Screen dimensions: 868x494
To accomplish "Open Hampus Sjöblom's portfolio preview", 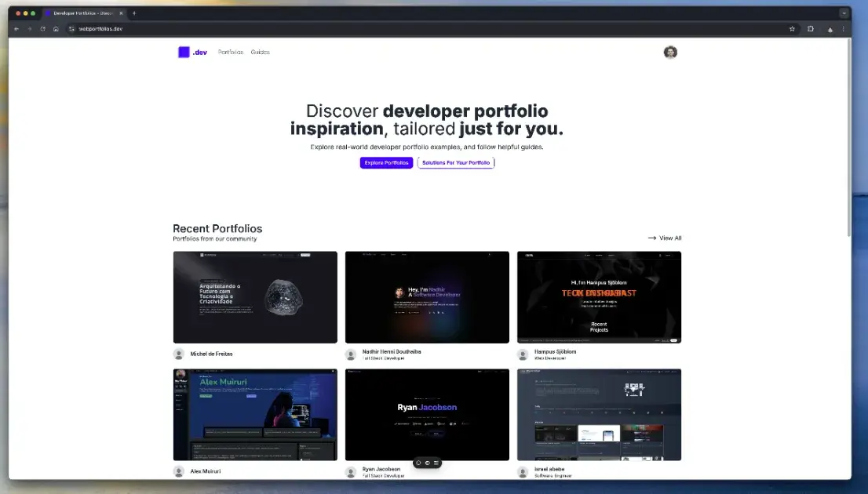I will coord(599,297).
